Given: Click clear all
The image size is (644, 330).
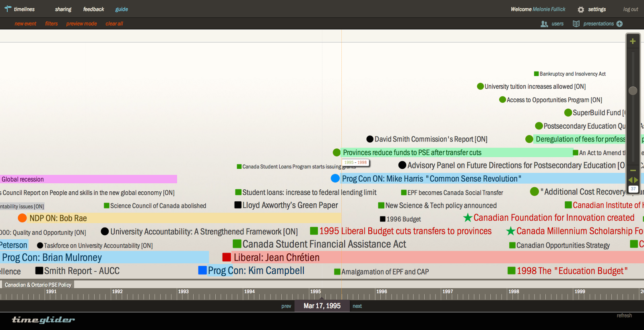Looking at the screenshot, I should click(x=114, y=24).
